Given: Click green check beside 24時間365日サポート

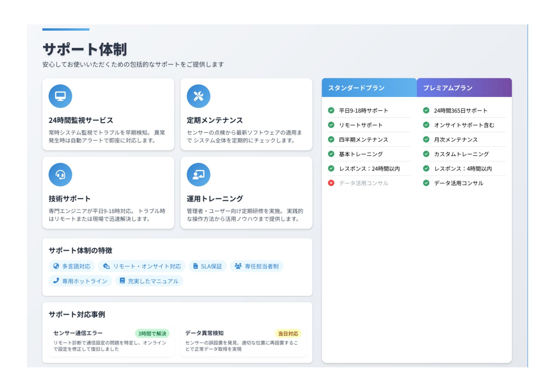Looking at the screenshot, I should click(x=426, y=110).
